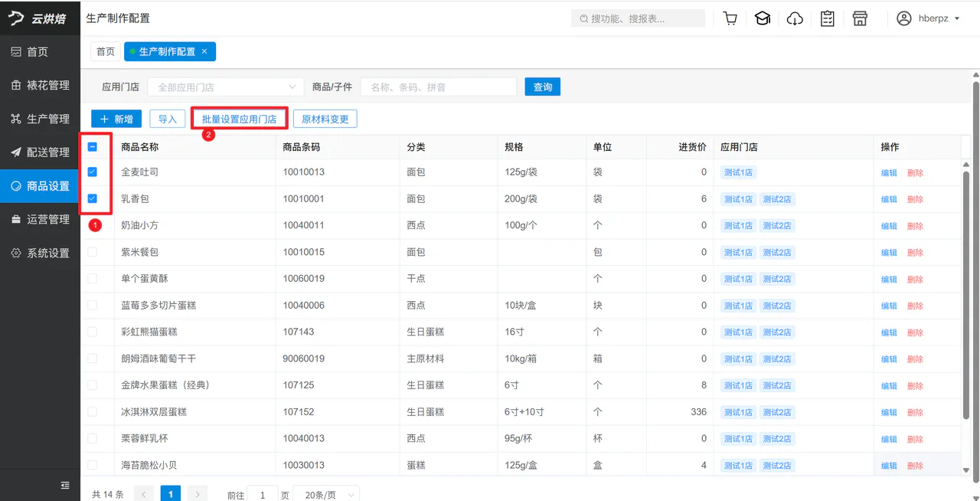Click the 生产管理 sidebar icon
The height and width of the screenshot is (501, 980).
pos(16,119)
